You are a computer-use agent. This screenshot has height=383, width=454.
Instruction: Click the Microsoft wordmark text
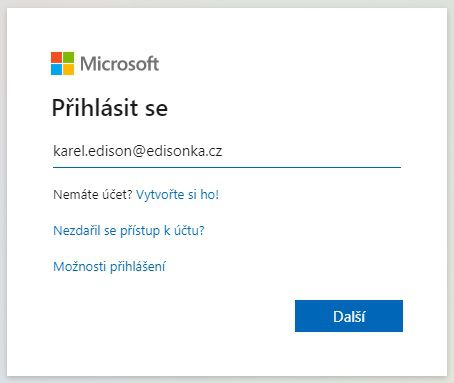pyautogui.click(x=119, y=63)
